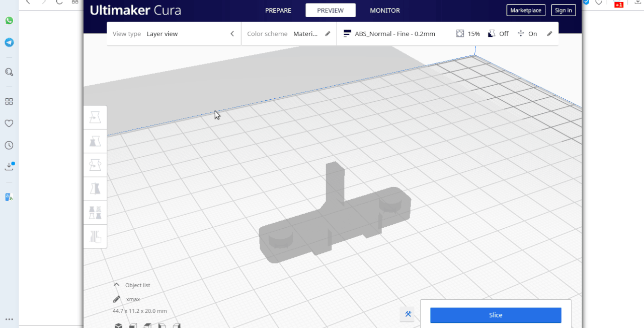Image resolution: width=644 pixels, height=328 pixels.
Task: Click the build plate adhesion icon
Action: [521, 34]
